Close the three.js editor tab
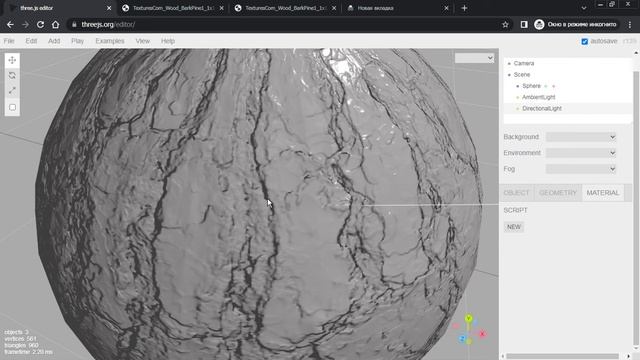Screen dimensions: 640x360 (x=109, y=8)
